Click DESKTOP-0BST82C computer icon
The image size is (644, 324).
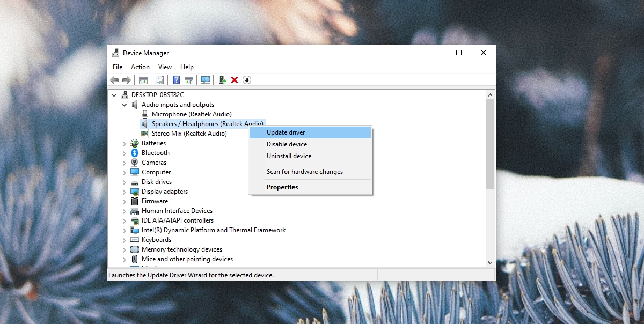coord(125,95)
